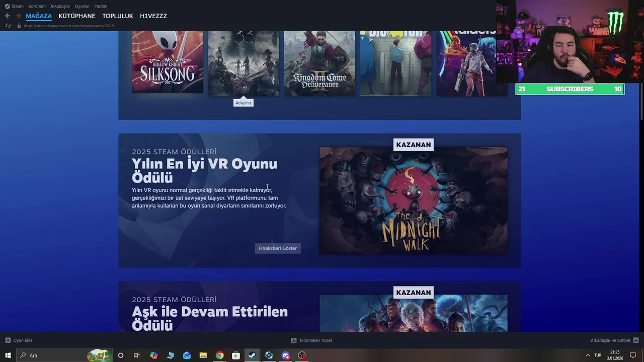
Task: Switch to the TOPLULUK tab
Action: 118,16
